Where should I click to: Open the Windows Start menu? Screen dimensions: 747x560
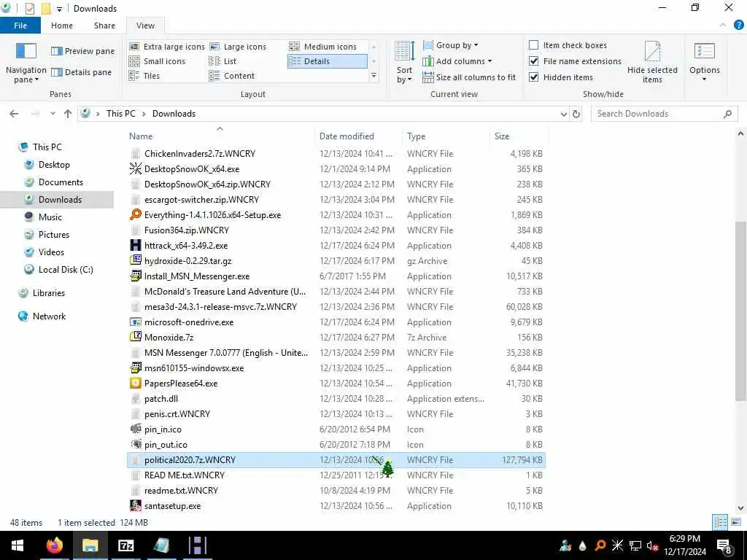(18, 545)
